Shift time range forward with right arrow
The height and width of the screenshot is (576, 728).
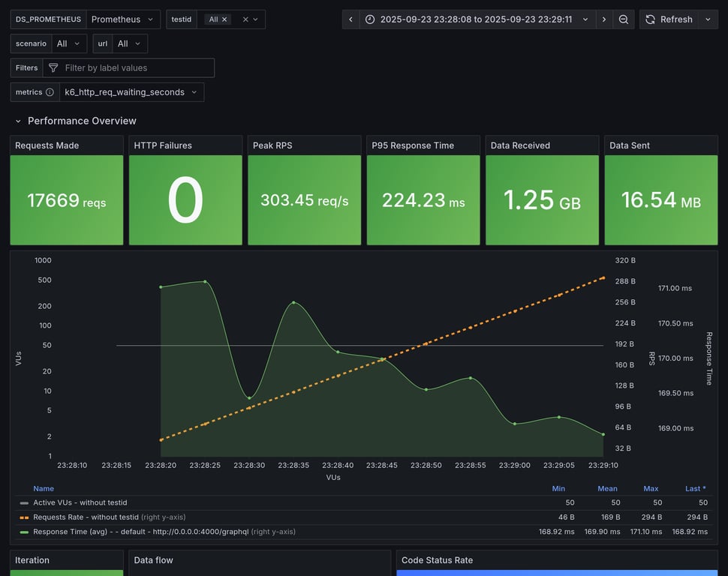tap(604, 19)
